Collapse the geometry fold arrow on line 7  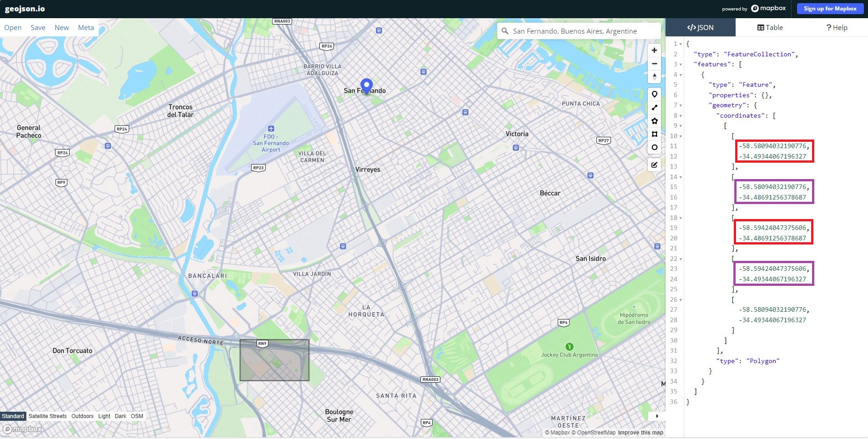(x=681, y=105)
